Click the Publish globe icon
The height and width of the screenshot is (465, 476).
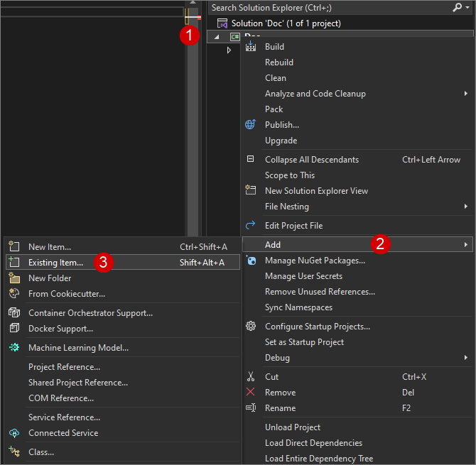(x=250, y=125)
